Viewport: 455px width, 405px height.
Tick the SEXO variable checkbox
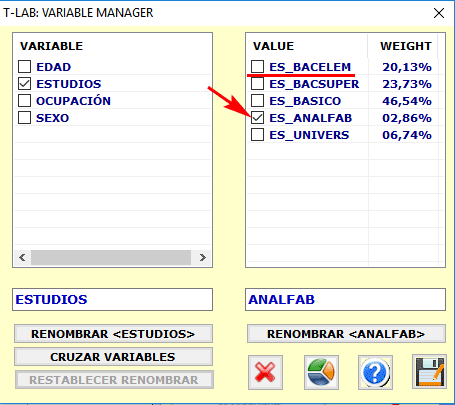25,118
